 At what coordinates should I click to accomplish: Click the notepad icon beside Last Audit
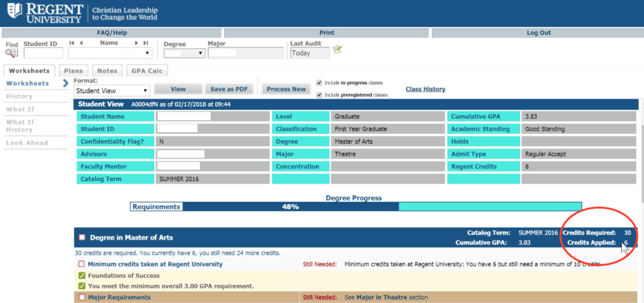(337, 50)
